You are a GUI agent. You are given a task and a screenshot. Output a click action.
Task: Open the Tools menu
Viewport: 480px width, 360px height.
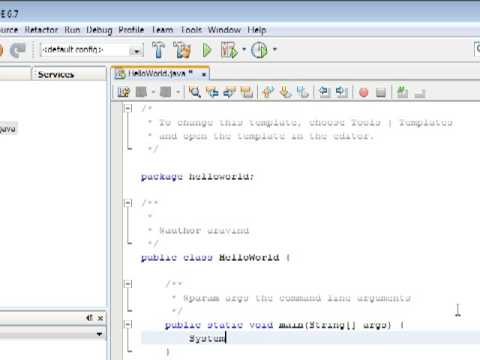click(191, 30)
